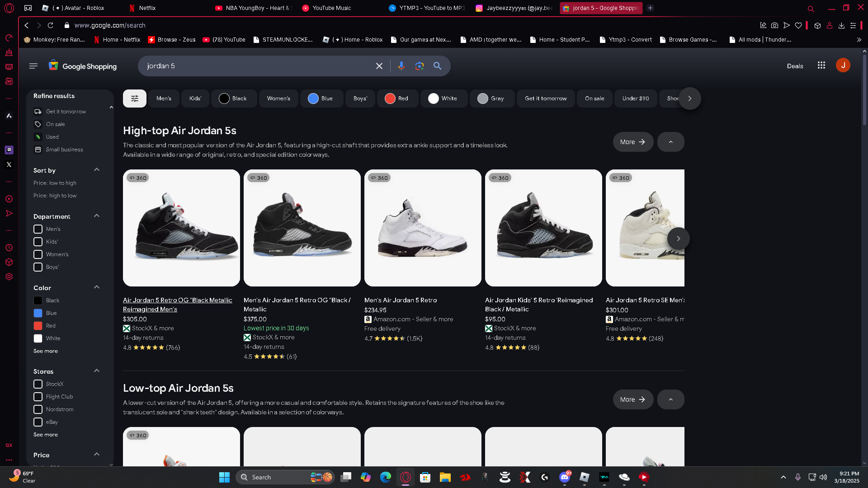
Task: Open Discord from the taskbar
Action: (565, 477)
